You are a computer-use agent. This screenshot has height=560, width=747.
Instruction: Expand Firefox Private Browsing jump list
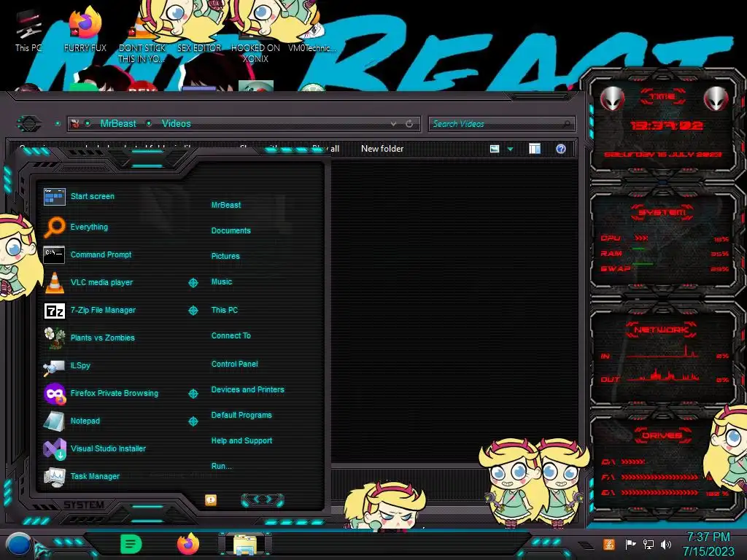tap(193, 394)
